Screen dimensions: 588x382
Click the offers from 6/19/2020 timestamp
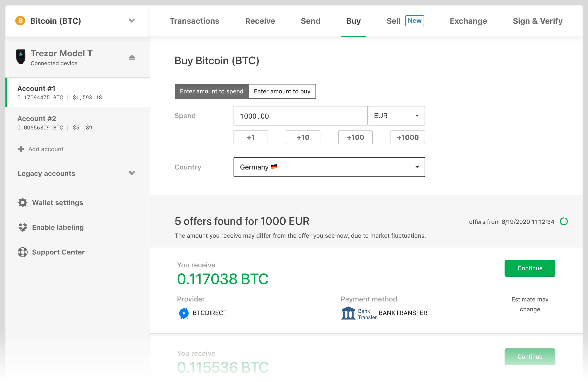tap(512, 222)
